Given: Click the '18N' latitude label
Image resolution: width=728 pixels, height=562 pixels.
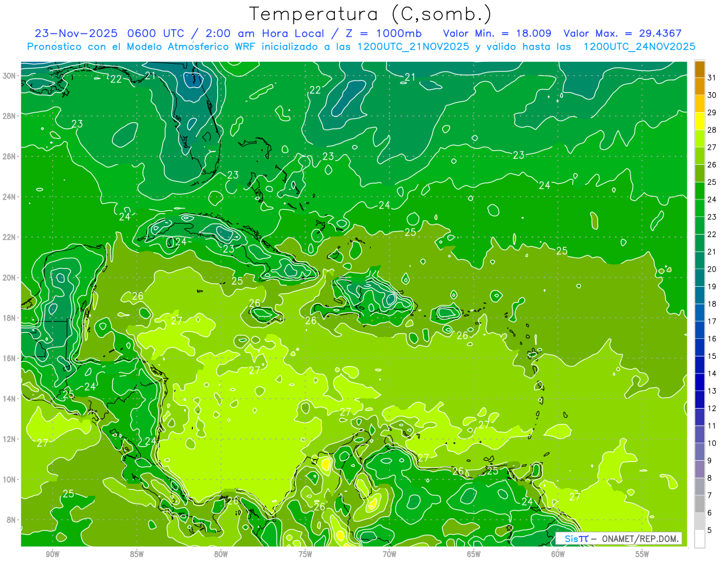Looking at the screenshot, I should 10,318.
